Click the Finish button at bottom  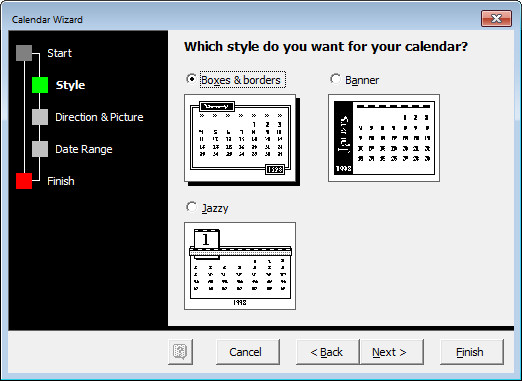(x=472, y=352)
